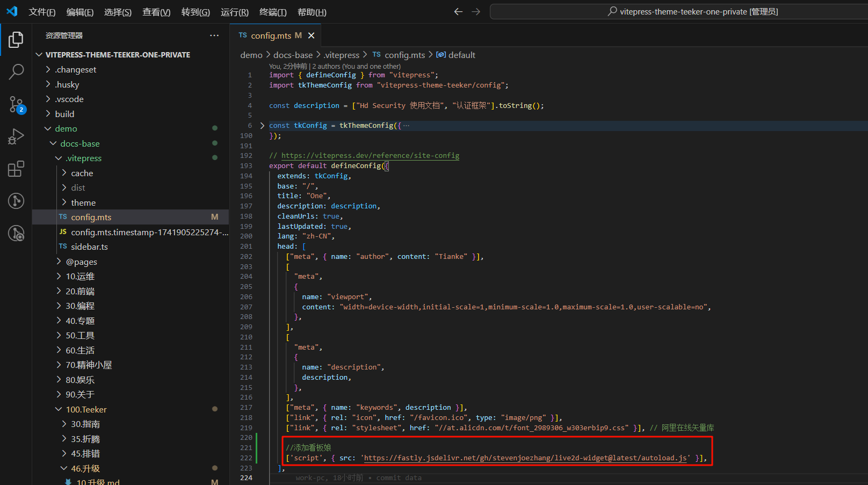Open the Run and Debug view
The width and height of the screenshot is (868, 485).
[16, 137]
